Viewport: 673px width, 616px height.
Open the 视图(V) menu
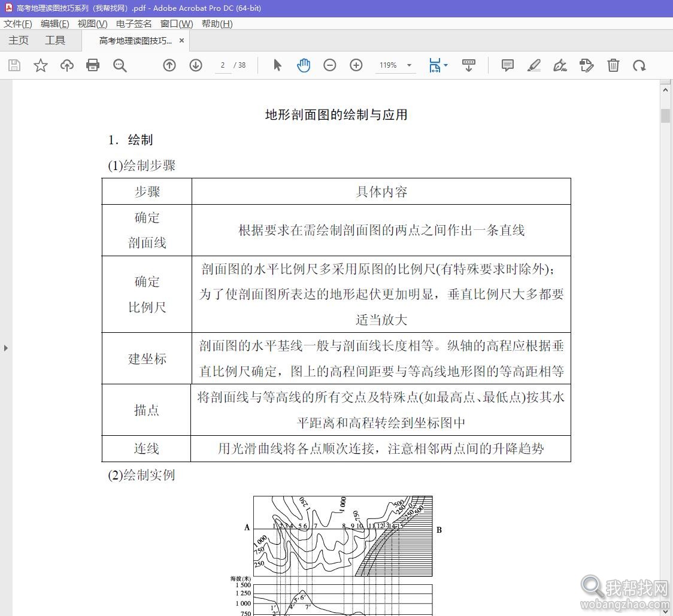pyautogui.click(x=92, y=23)
